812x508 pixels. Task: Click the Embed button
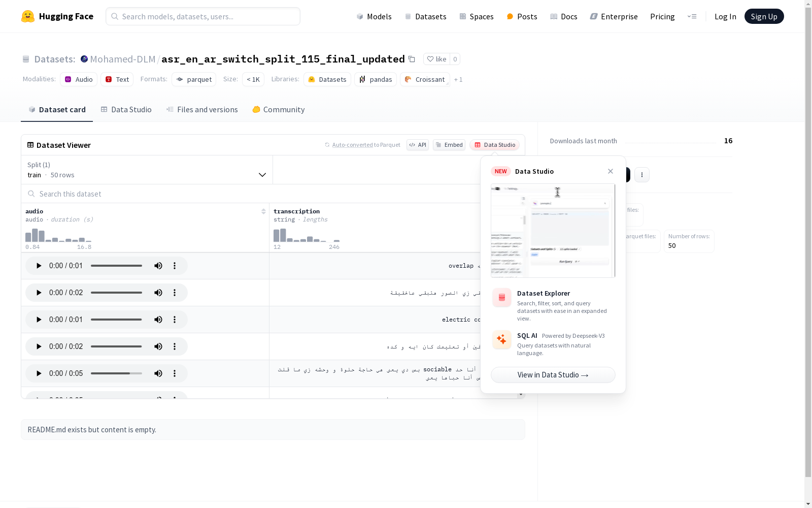[x=449, y=145]
